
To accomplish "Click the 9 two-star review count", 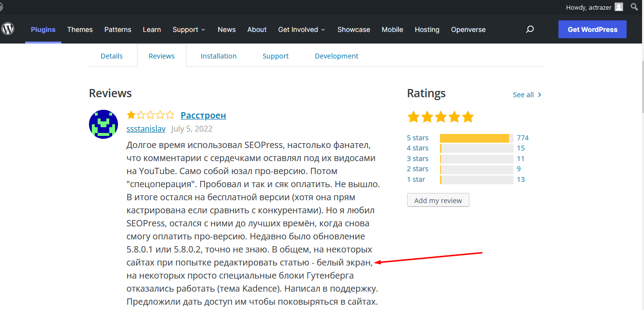I will click(519, 169).
